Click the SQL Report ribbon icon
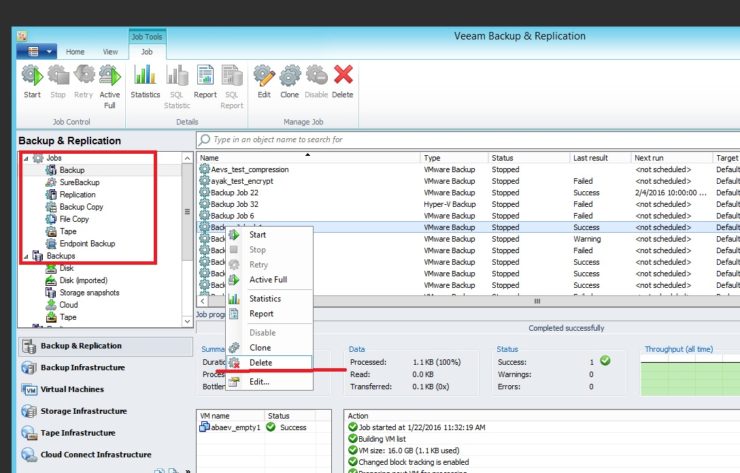This screenshot has height=473, width=740. click(x=232, y=87)
